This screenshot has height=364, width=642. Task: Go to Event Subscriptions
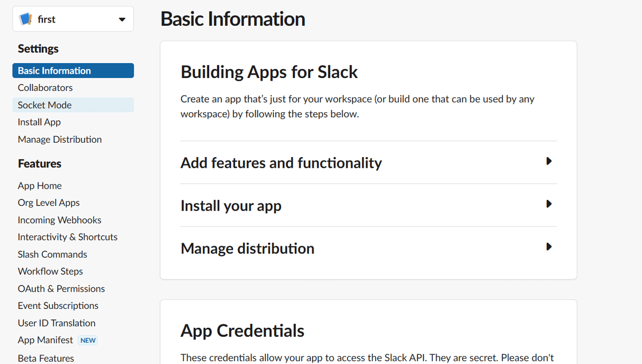click(x=58, y=306)
